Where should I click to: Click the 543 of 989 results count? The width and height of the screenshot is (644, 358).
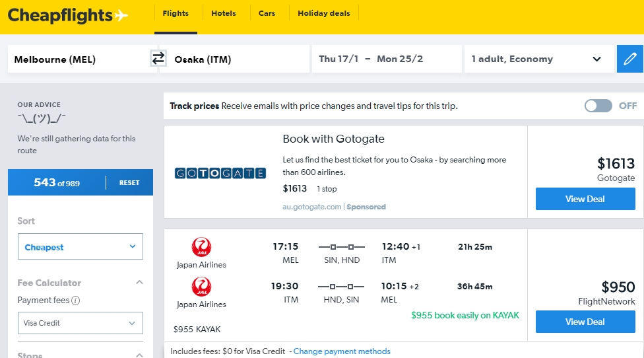57,182
